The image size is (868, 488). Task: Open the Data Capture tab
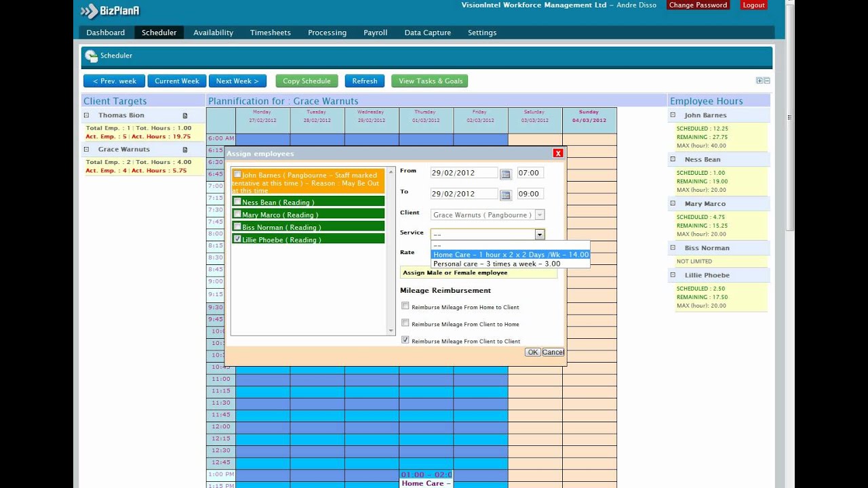[x=427, y=33]
